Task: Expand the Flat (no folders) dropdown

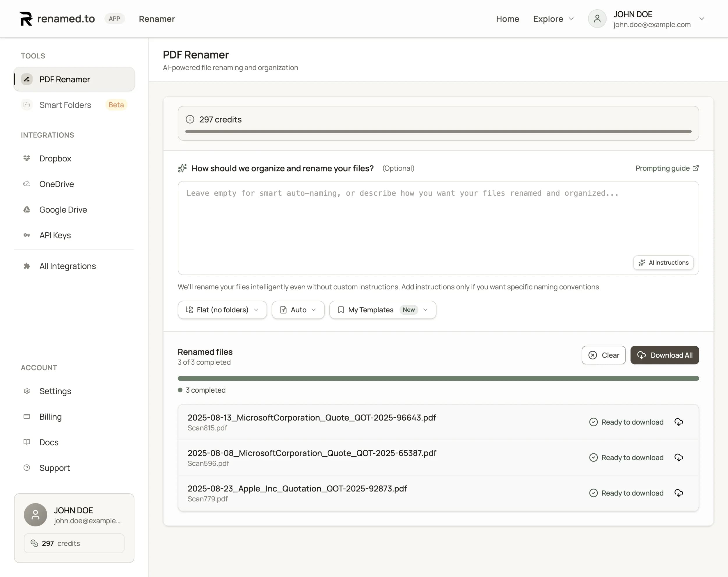Action: pos(222,310)
